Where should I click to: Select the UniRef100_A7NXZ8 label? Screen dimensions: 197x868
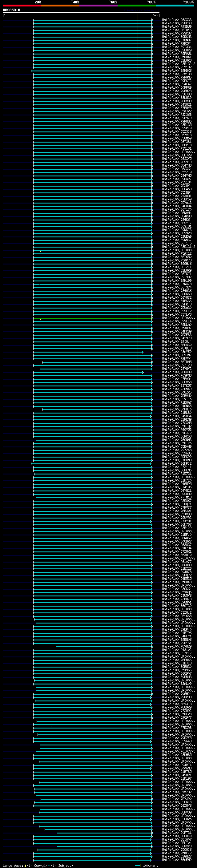click(x=177, y=284)
